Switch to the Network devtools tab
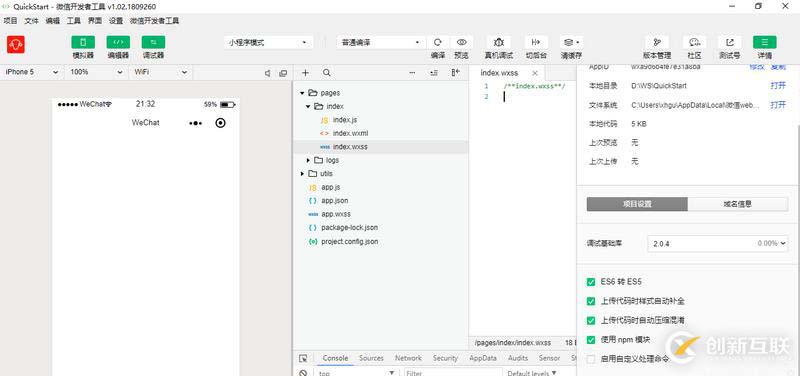800x376 pixels. coord(408,358)
